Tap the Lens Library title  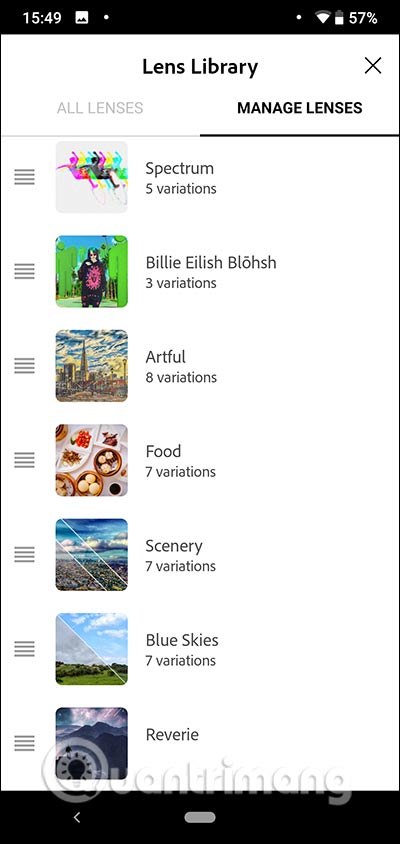[x=200, y=67]
